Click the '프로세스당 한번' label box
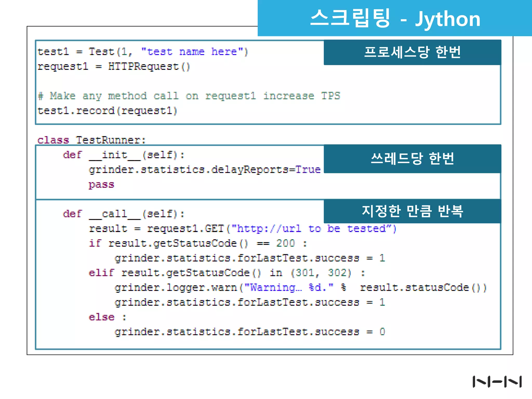The image size is (532, 399). pos(412,52)
